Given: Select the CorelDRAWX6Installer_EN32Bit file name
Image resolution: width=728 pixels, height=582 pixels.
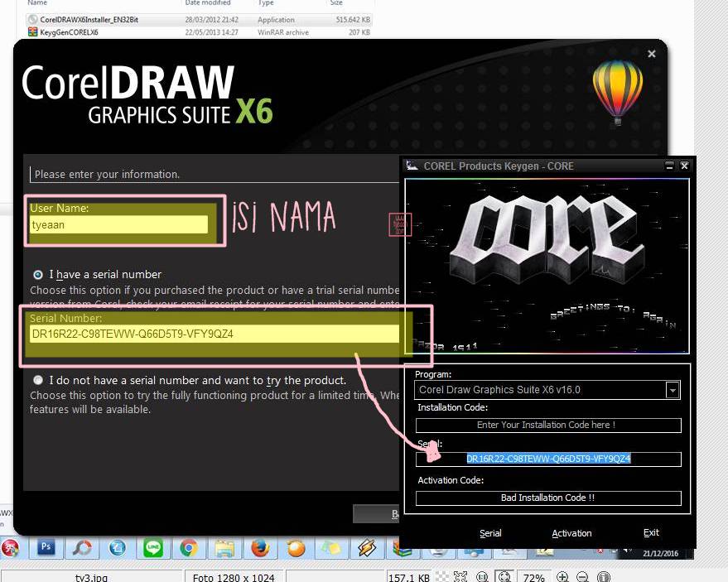Looking at the screenshot, I should pyautogui.click(x=89, y=20).
